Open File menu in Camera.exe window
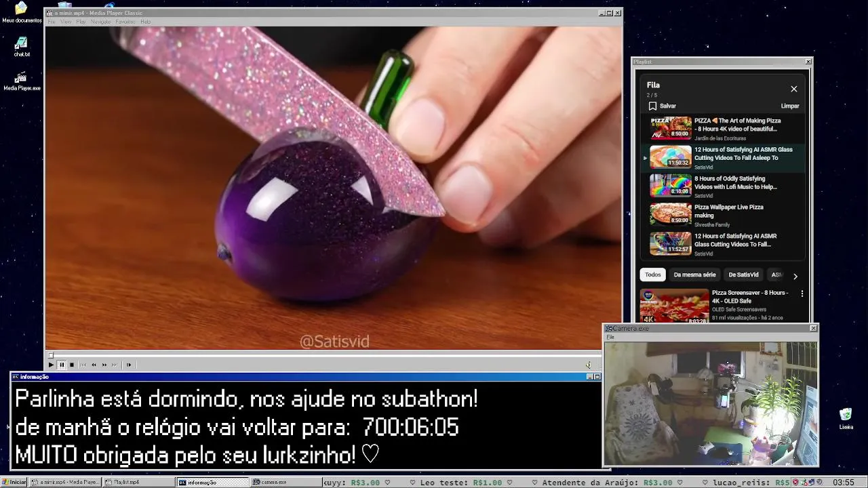The width and height of the screenshot is (868, 488). point(610,337)
